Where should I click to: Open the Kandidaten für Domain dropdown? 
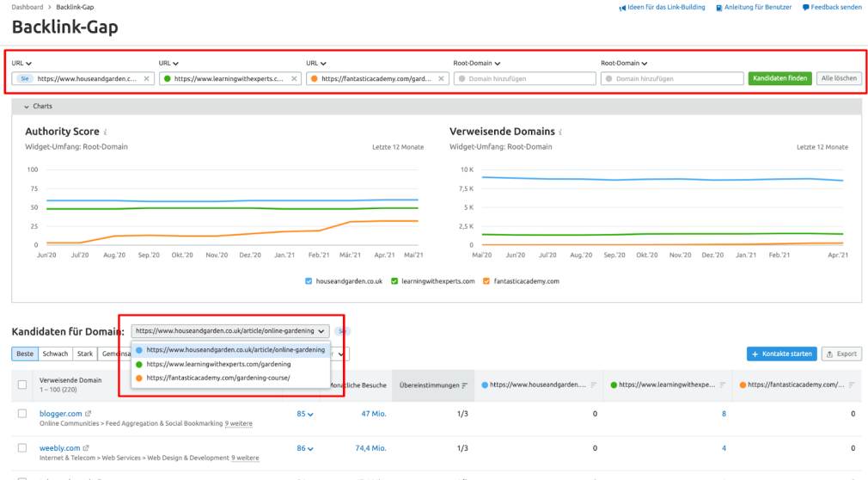point(230,331)
